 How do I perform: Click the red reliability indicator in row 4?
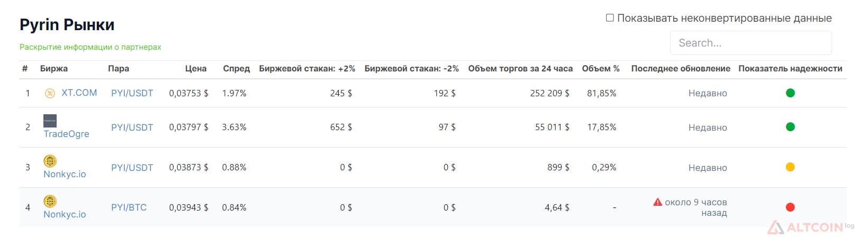pyautogui.click(x=790, y=207)
